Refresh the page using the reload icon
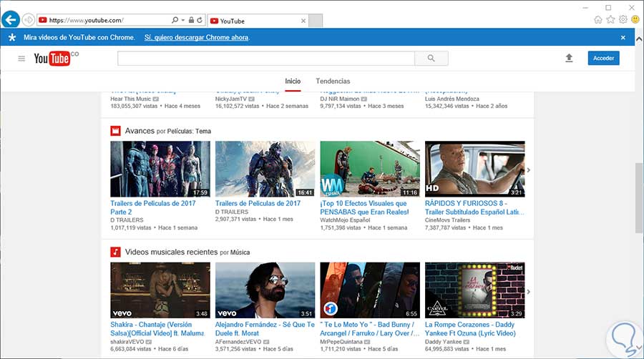This screenshot has width=644, height=359. (198, 21)
